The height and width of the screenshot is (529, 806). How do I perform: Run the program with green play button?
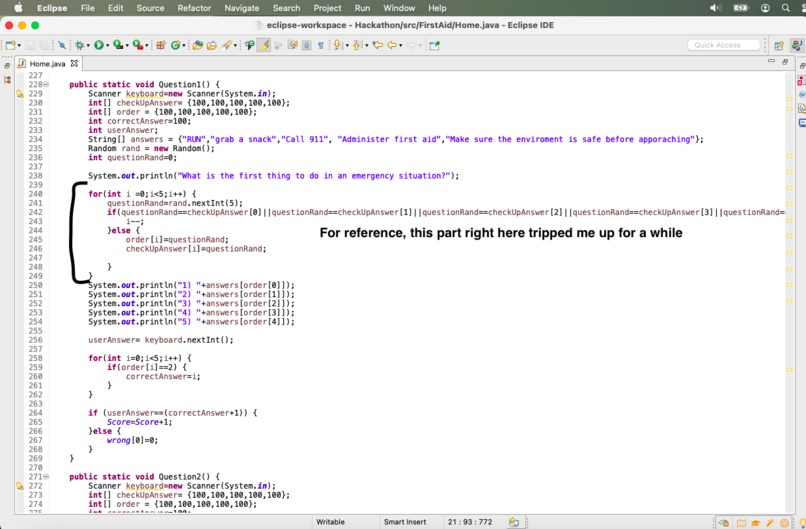99,45
